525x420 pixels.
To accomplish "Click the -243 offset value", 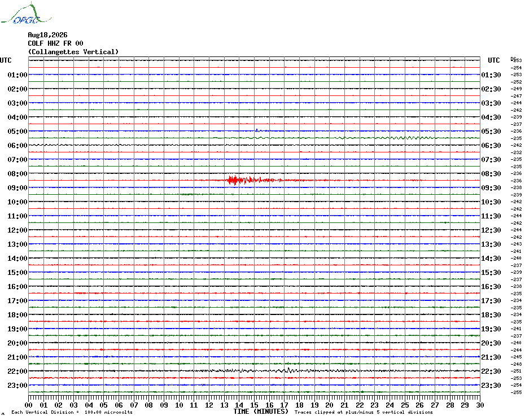I will pyautogui.click(x=517, y=244).
